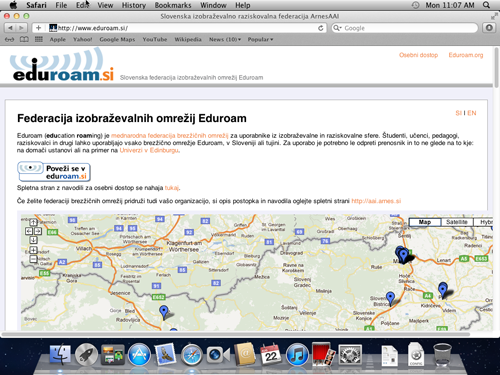Click the reload page icon in the address bar

pos(321,28)
